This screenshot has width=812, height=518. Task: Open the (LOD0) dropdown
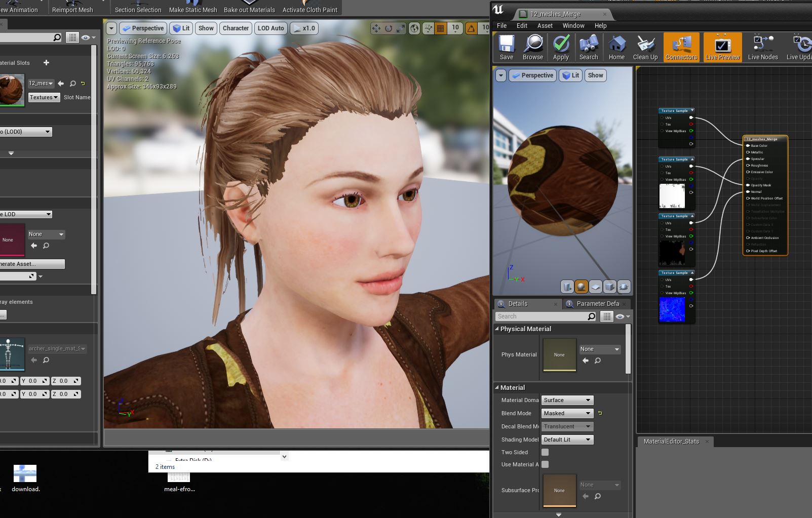pyautogui.click(x=25, y=132)
